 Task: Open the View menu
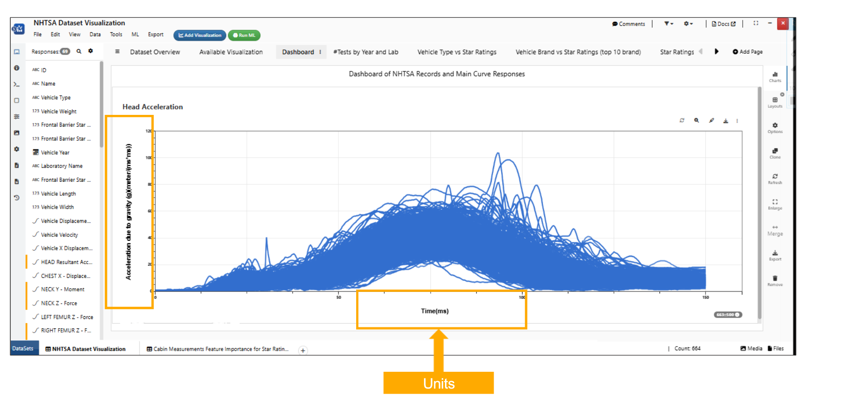coord(75,34)
